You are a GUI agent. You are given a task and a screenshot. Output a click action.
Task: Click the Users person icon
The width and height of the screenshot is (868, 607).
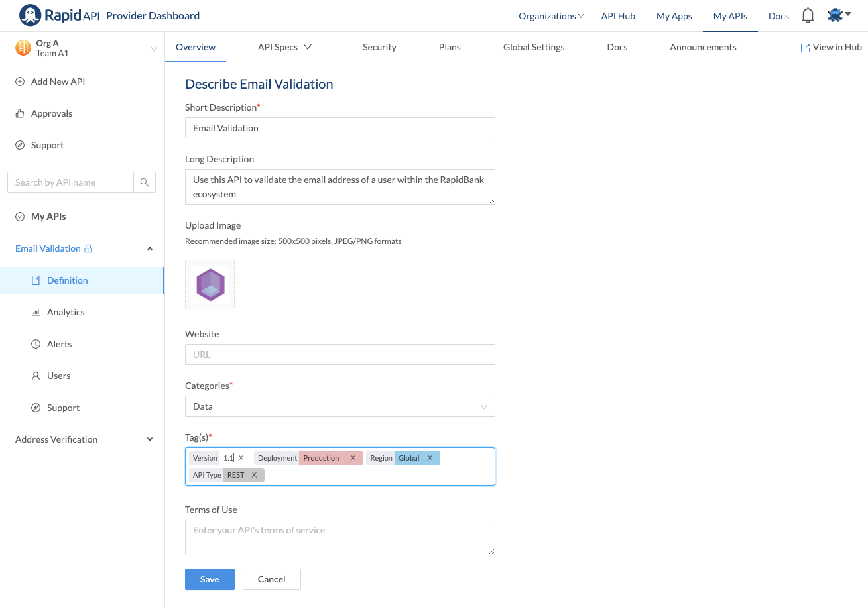(36, 376)
